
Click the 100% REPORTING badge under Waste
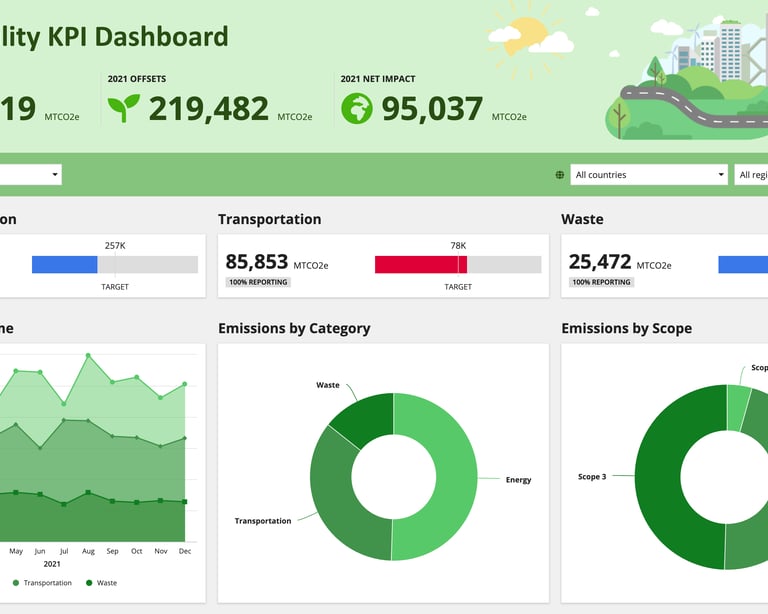[x=601, y=282]
